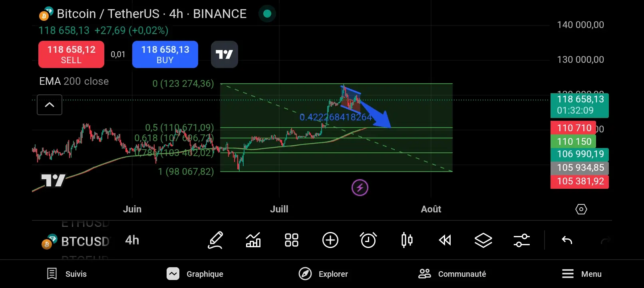644x288 pixels.
Task: Click the current price 118 658,13 scale tag
Action: 580,105
